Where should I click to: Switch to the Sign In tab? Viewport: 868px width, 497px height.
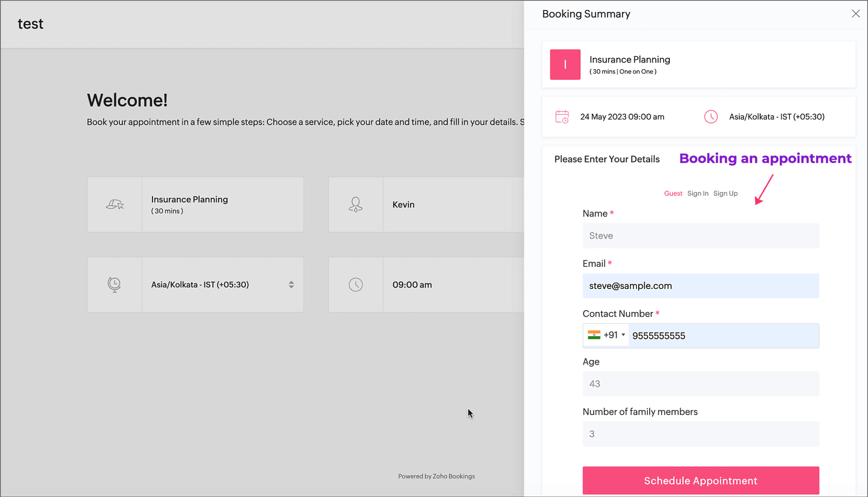click(697, 193)
